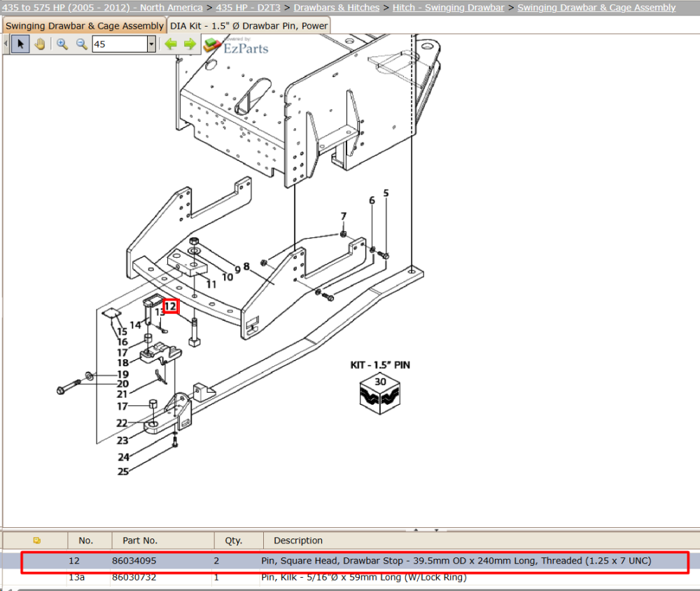Open the 435 to 575 HP breadcrumb link
Viewport: 700px width, 591px height.
[102, 7]
